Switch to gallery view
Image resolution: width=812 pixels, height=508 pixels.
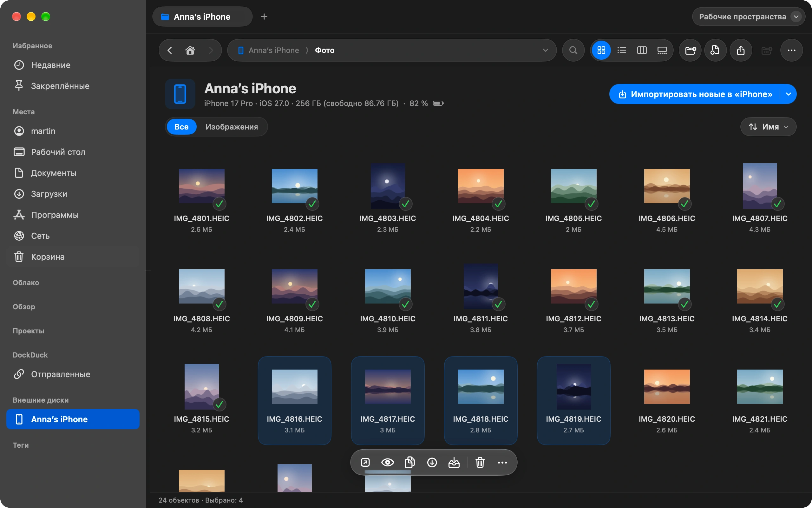662,50
